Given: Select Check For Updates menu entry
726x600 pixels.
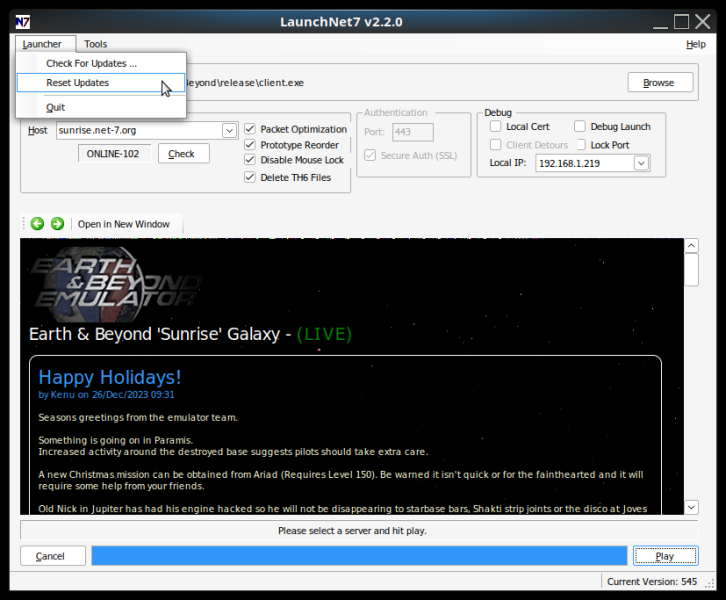Looking at the screenshot, I should tap(101, 63).
